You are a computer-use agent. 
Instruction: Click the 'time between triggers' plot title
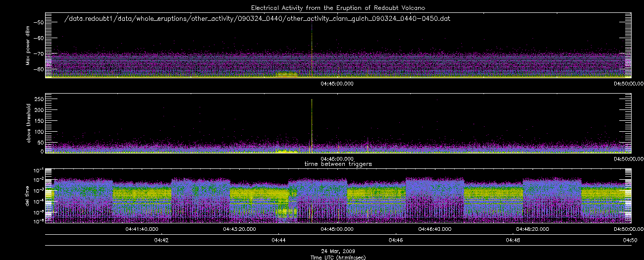pyautogui.click(x=338, y=163)
